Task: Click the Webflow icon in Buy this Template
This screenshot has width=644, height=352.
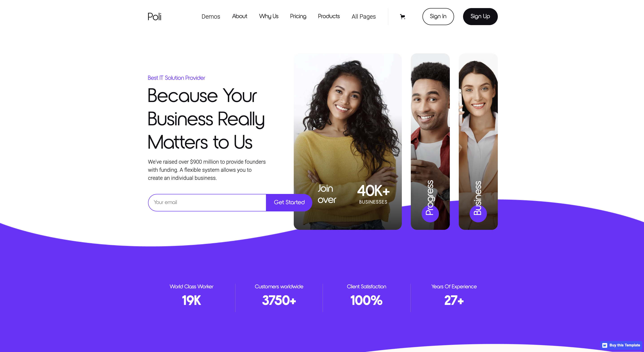Action: click(605, 345)
